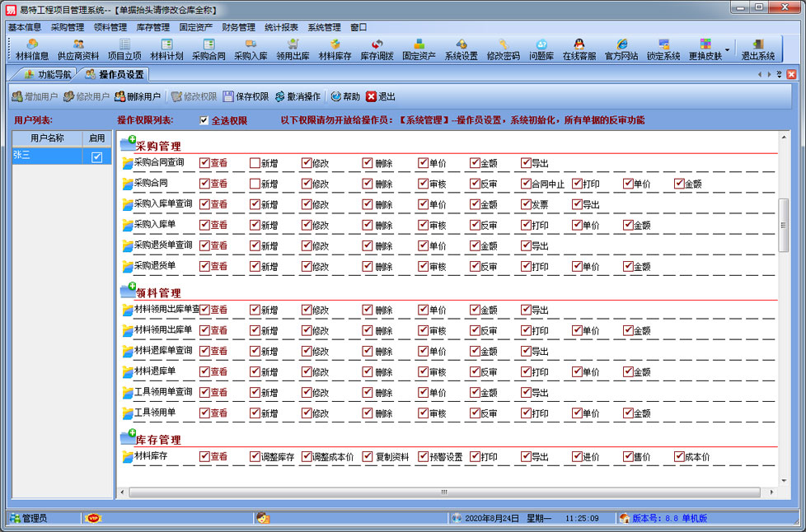Open the 材料信息 toolbar icon
Screen dimensions: 806x532
(x=32, y=49)
